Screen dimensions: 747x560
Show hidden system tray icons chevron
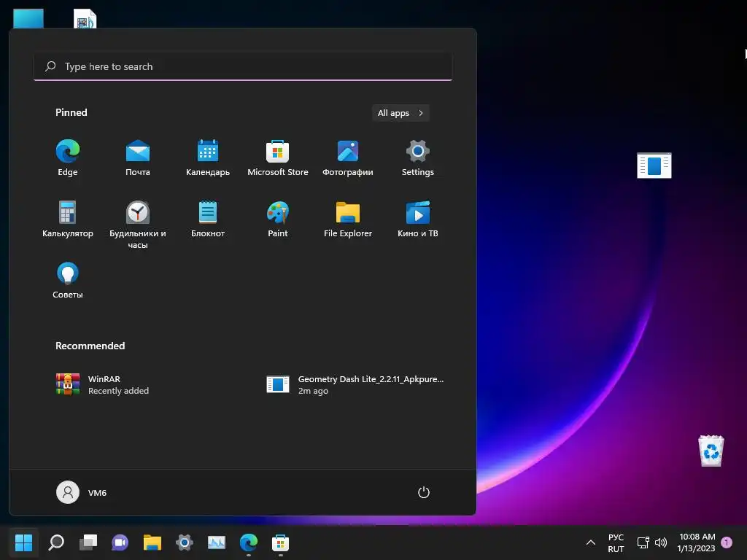point(591,542)
